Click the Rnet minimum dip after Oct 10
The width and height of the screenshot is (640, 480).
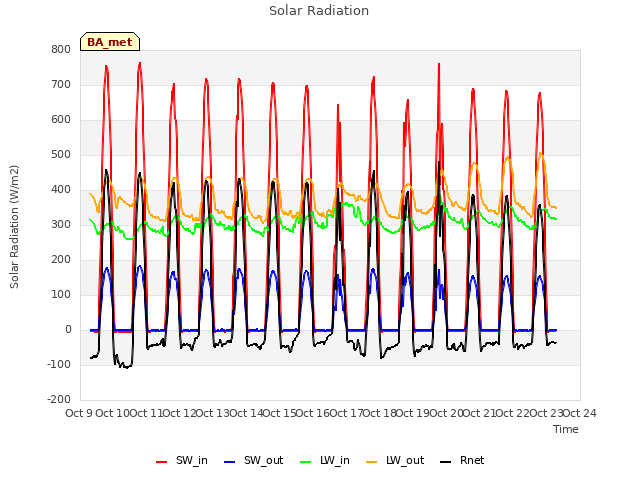coord(127,367)
